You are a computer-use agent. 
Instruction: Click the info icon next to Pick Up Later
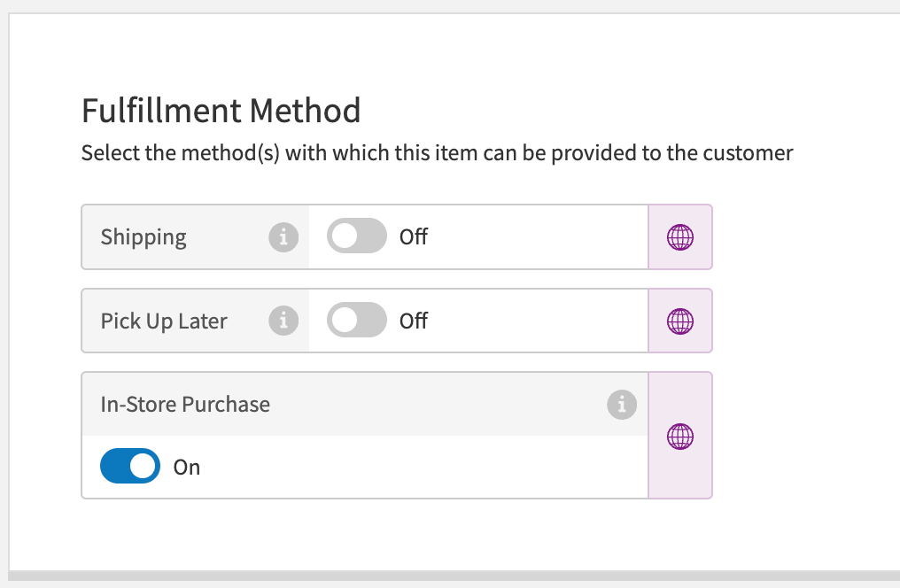283,321
